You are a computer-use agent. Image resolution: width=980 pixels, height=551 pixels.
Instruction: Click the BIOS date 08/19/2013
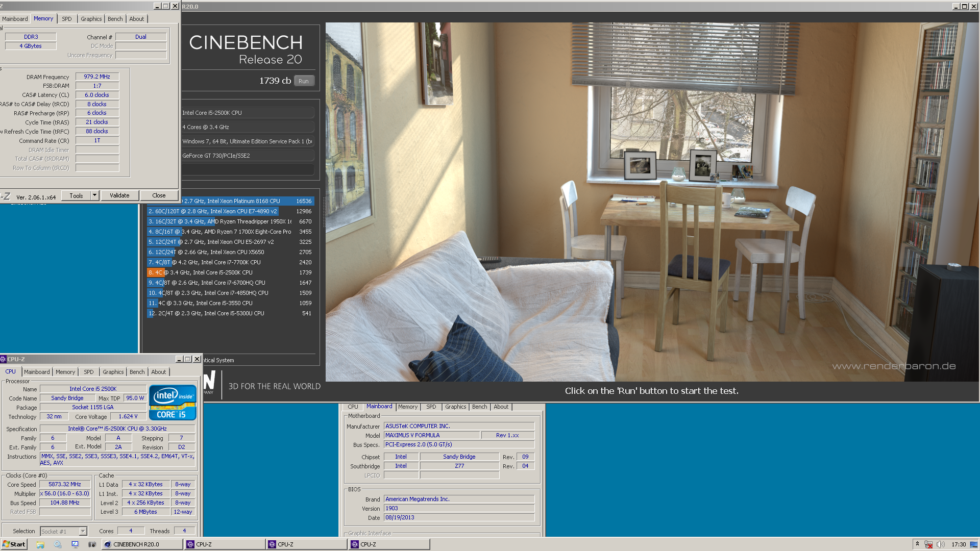tap(459, 517)
